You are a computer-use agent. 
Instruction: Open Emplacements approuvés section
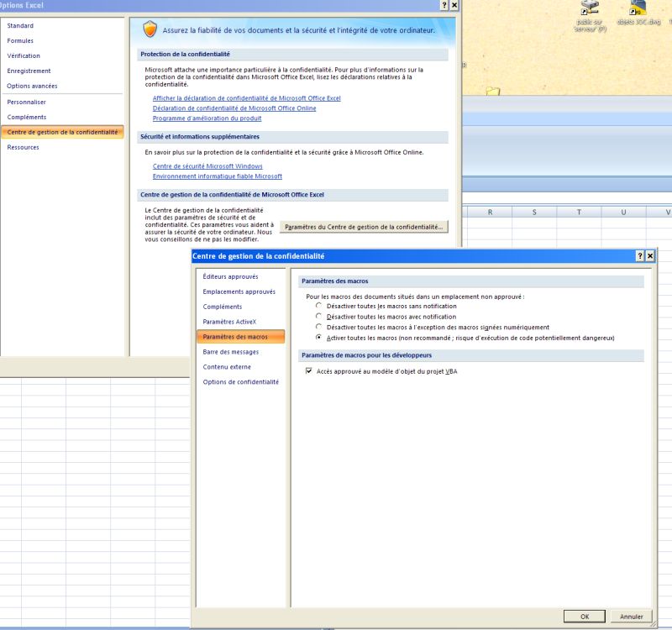click(x=240, y=291)
